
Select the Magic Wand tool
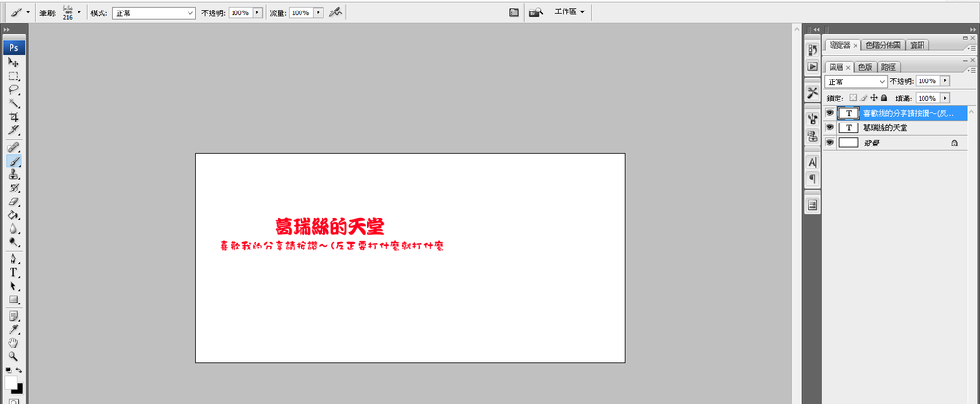[13, 103]
